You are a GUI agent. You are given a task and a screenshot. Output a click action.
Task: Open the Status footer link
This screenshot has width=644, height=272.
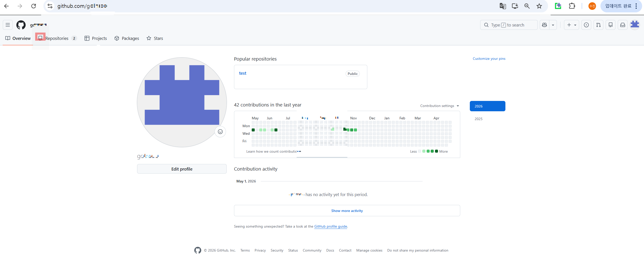[293, 250]
